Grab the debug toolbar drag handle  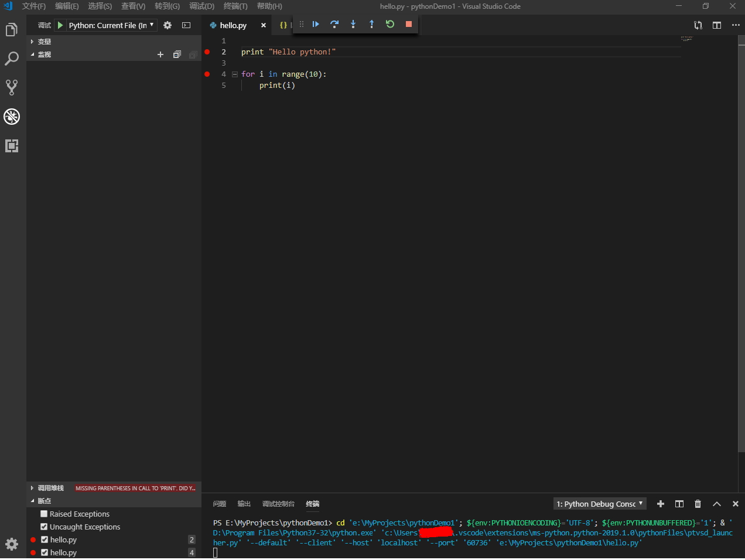[302, 24]
